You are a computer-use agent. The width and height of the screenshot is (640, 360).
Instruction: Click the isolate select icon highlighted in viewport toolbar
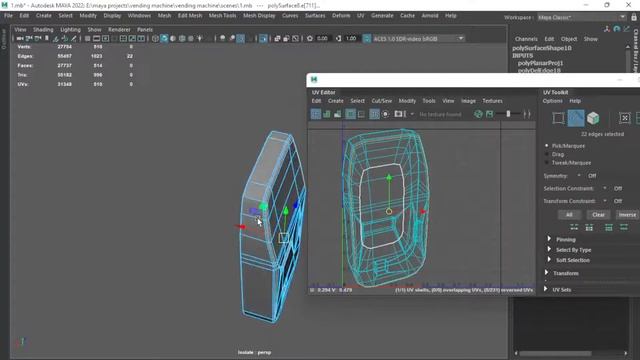[263, 39]
